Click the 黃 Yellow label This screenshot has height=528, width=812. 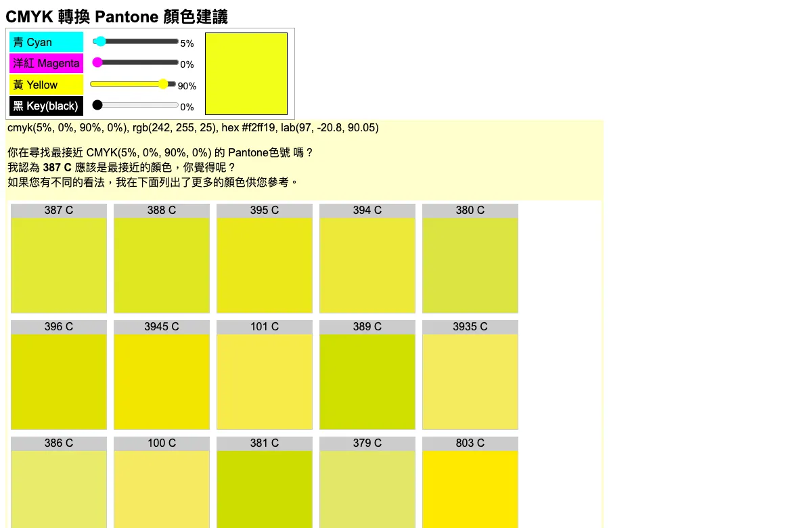[x=46, y=85]
